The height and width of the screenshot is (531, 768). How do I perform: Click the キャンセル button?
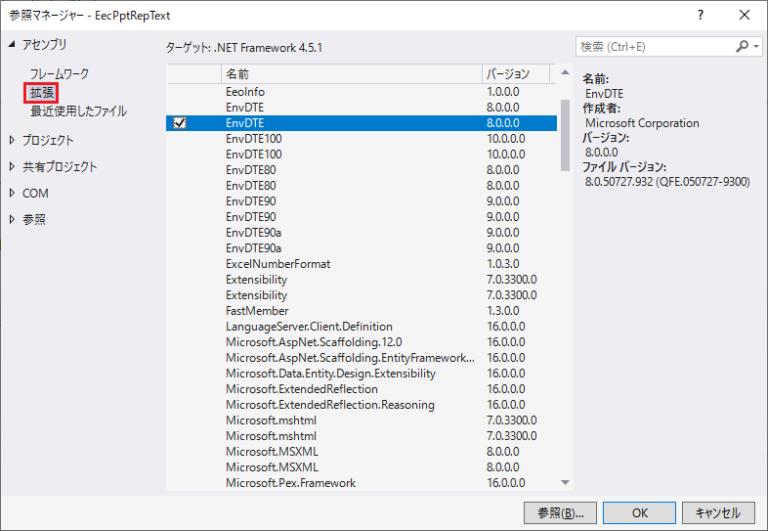tap(718, 513)
